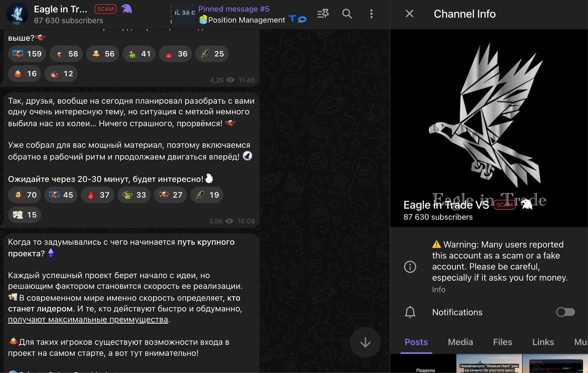
Task: Jump to latest with down-arrow button
Action: coord(365,342)
